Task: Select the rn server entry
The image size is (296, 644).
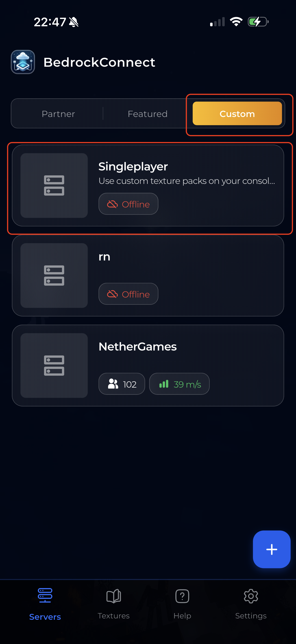Action: tap(148, 275)
